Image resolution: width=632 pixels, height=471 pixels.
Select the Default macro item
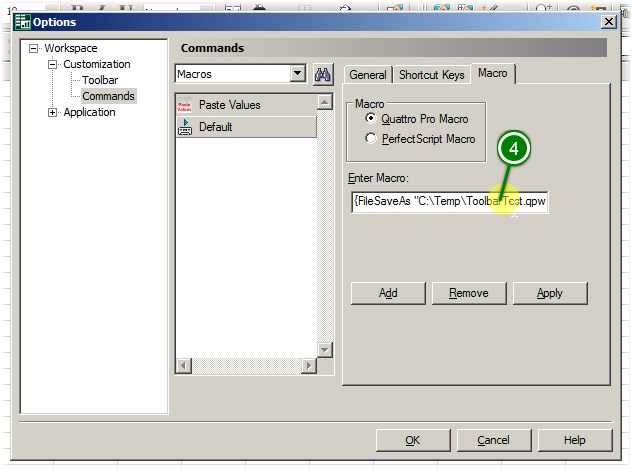(215, 127)
